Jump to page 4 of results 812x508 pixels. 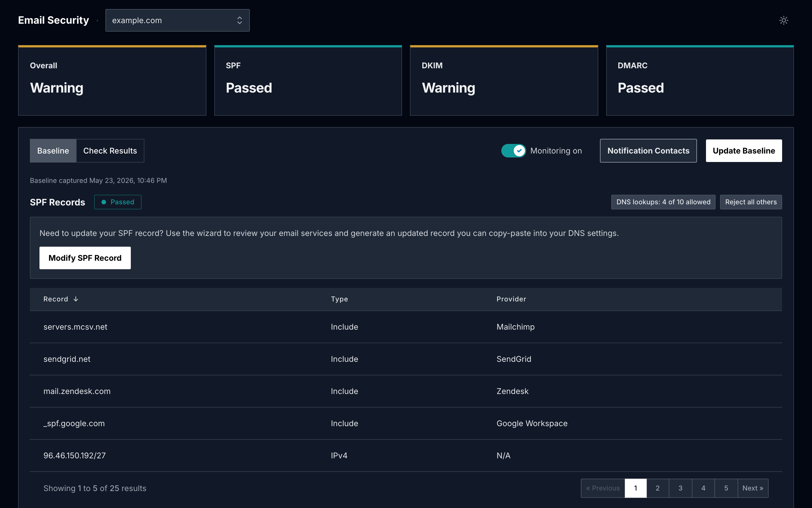click(703, 488)
